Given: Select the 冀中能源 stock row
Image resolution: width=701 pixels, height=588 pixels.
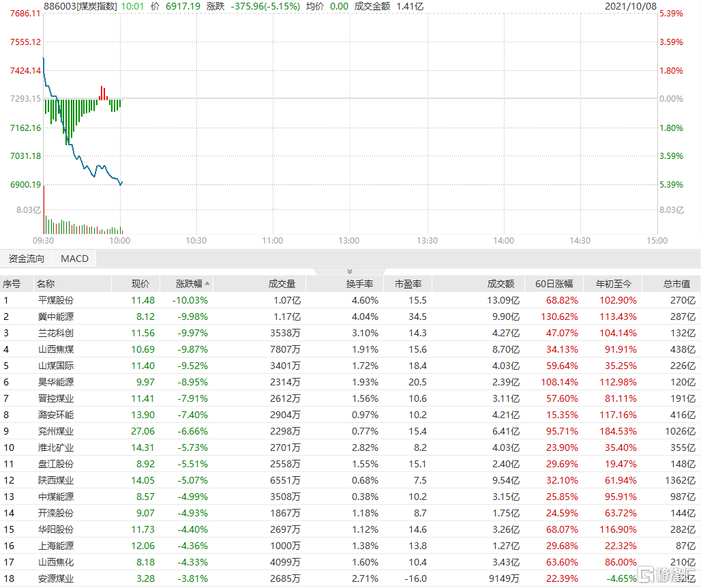Looking at the screenshot, I should (55, 317).
